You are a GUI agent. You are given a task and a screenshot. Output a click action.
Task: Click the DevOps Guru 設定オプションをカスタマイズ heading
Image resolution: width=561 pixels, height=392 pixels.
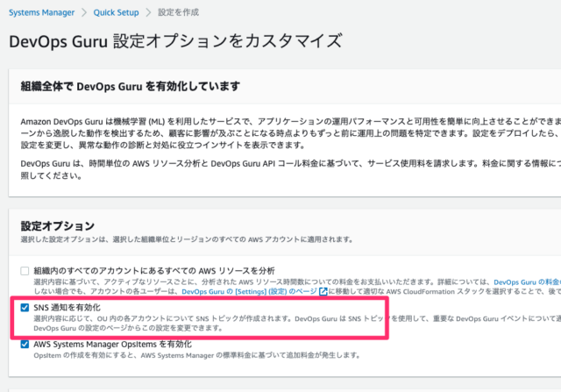pyautogui.click(x=175, y=41)
